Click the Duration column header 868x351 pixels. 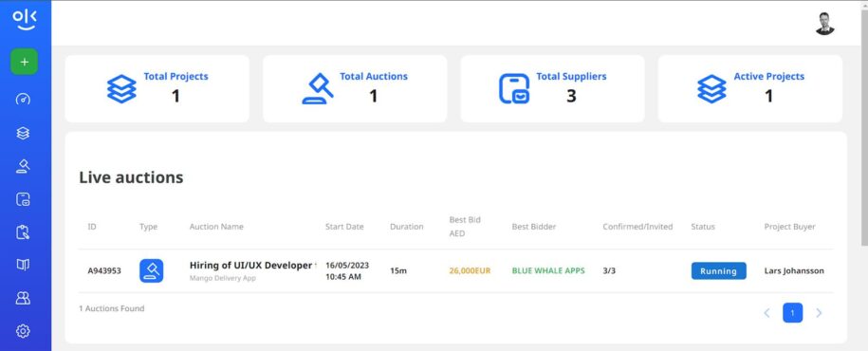tap(406, 227)
